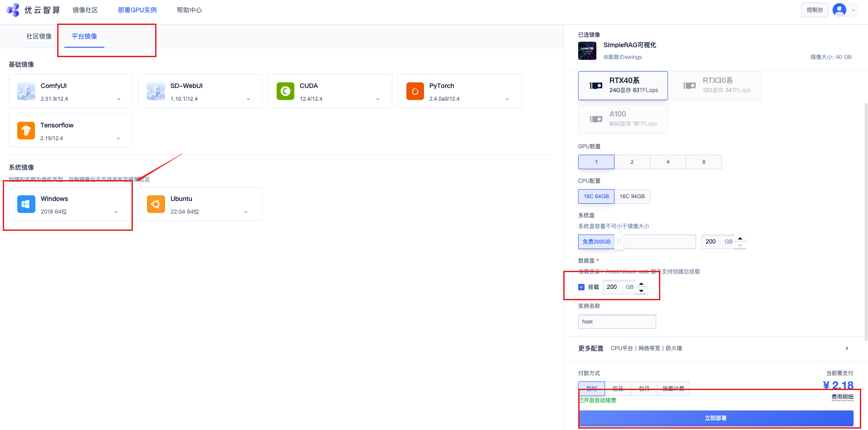Click the Tensorflow logo icon
The image size is (868, 430).
click(26, 131)
